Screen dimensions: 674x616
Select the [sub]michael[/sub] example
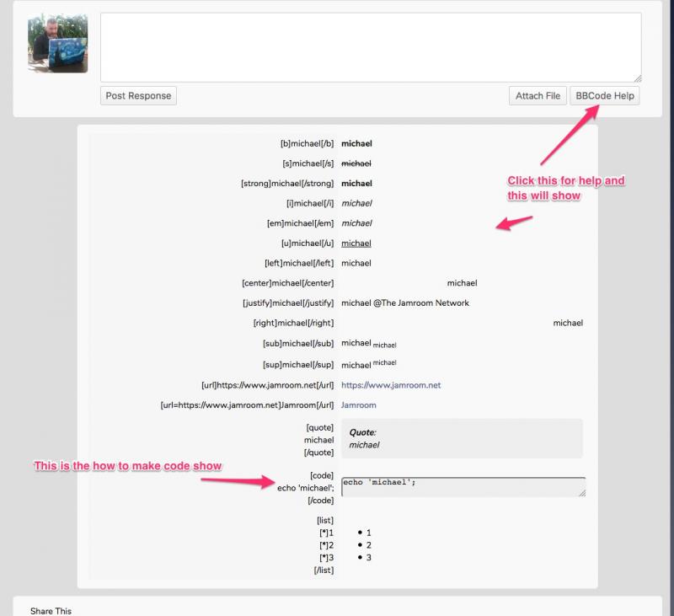tap(298, 344)
